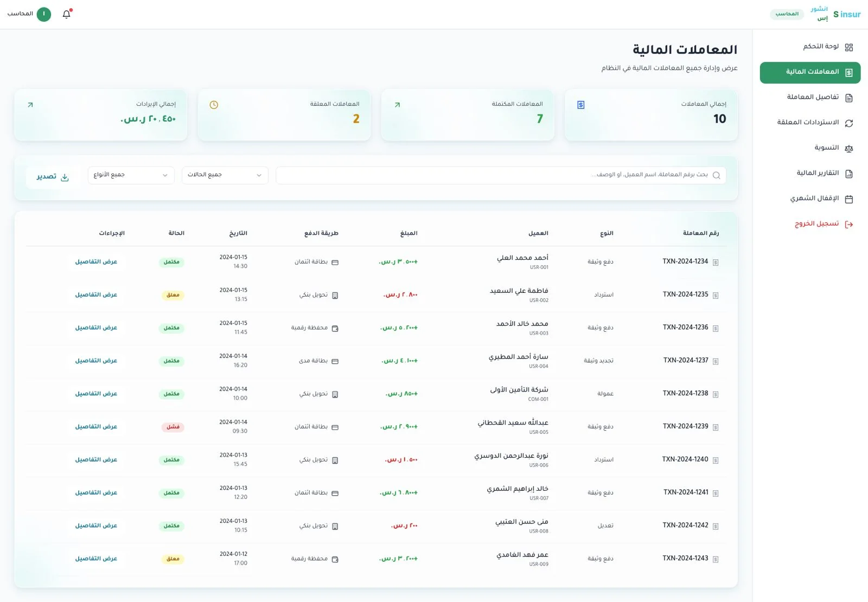Select financial transactions in the sidebar

pyautogui.click(x=810, y=73)
